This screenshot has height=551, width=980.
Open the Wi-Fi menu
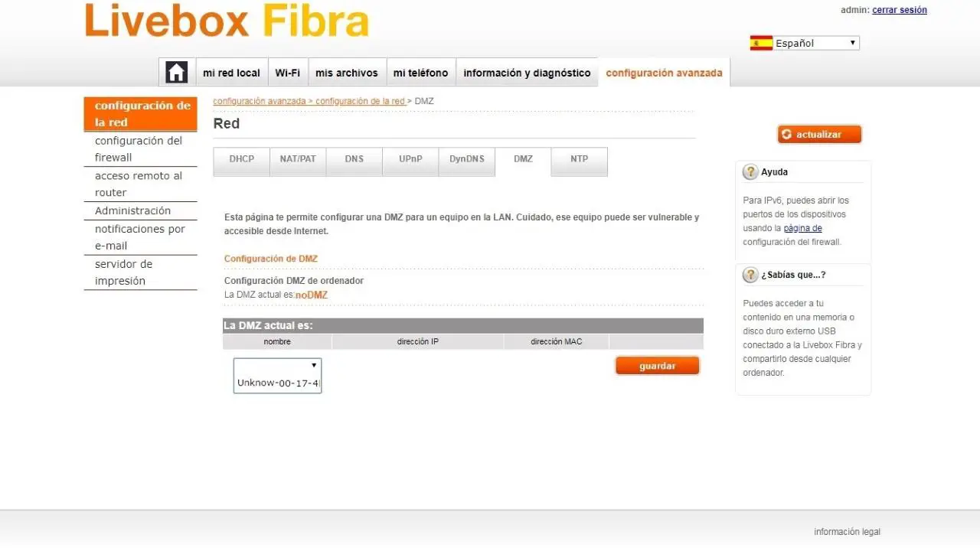coord(288,73)
